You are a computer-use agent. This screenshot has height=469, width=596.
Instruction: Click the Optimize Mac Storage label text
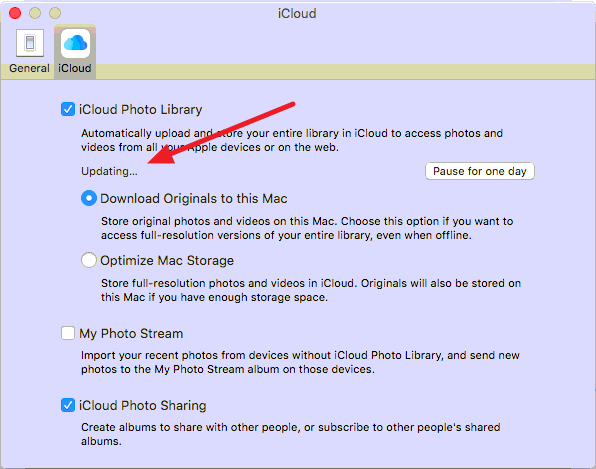pos(167,261)
